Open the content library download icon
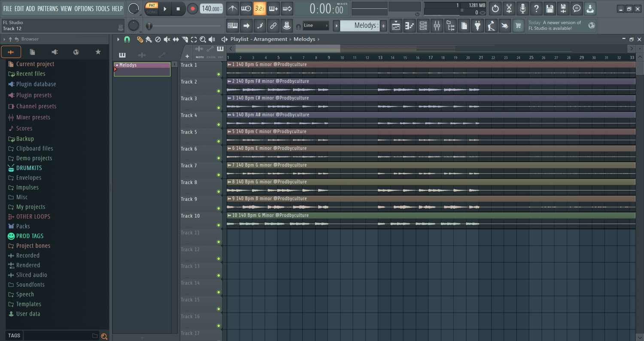The height and width of the screenshot is (341, 644). 590,8
